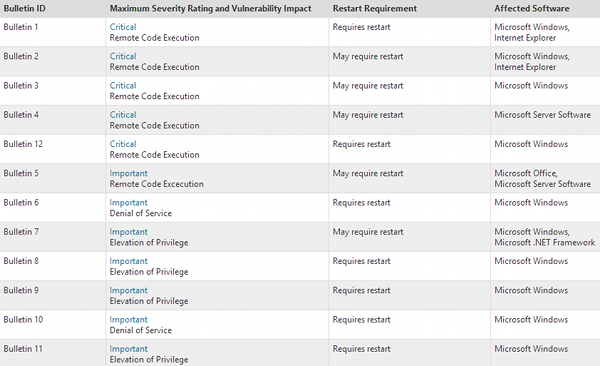The width and height of the screenshot is (600, 366).
Task: Click 'Microsoft Windows' in Bulletin 8 row
Action: pos(531,261)
